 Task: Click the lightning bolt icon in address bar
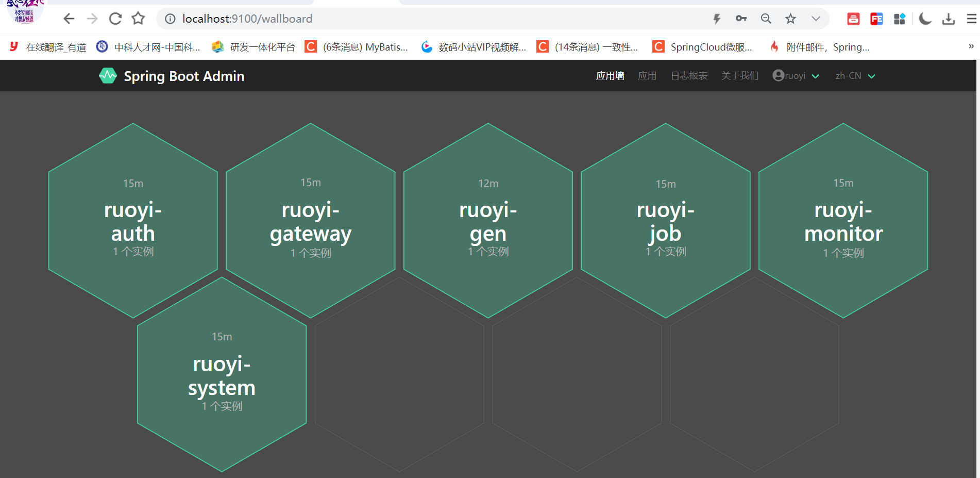(x=717, y=19)
